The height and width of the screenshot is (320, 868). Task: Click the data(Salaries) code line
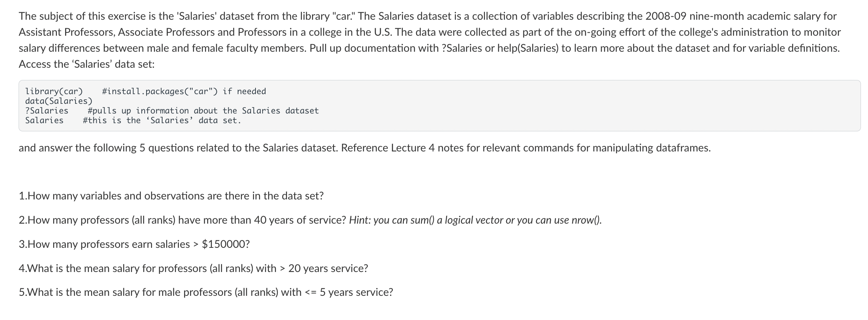tap(59, 101)
